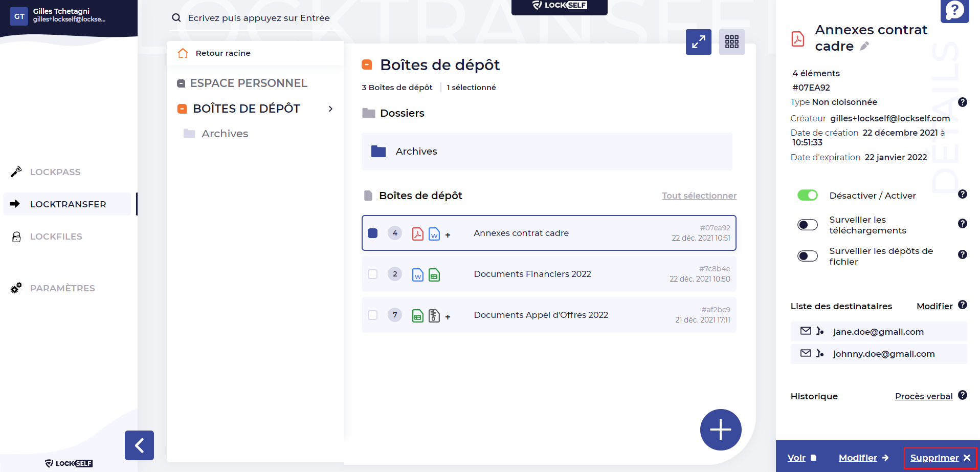Image resolution: width=980 pixels, height=472 pixels.
Task: Click the zip archive icon in Documents Appel d'Offres row
Action: point(434,315)
